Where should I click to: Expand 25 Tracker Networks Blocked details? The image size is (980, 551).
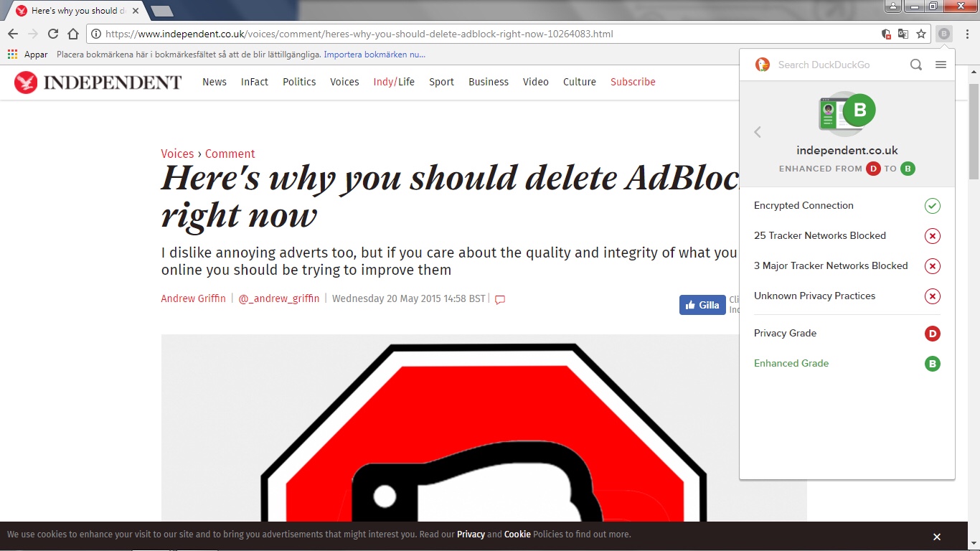coord(847,236)
